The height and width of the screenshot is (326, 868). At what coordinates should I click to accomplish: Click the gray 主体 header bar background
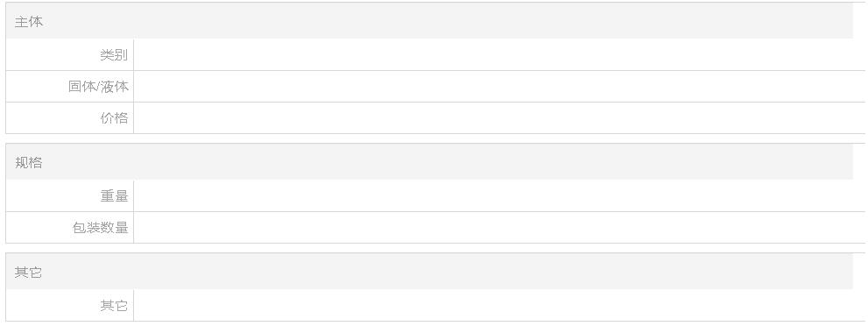click(x=429, y=21)
